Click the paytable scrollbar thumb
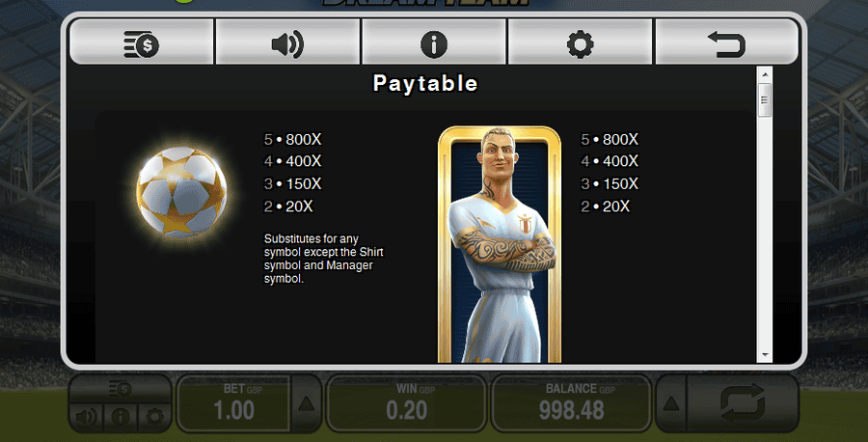868x442 pixels. click(765, 99)
